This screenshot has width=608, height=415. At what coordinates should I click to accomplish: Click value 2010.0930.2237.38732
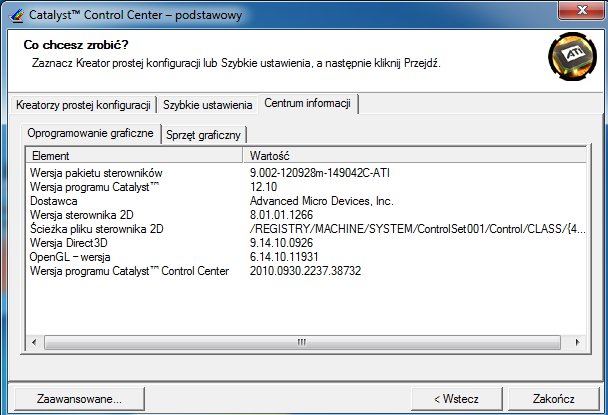click(x=305, y=271)
